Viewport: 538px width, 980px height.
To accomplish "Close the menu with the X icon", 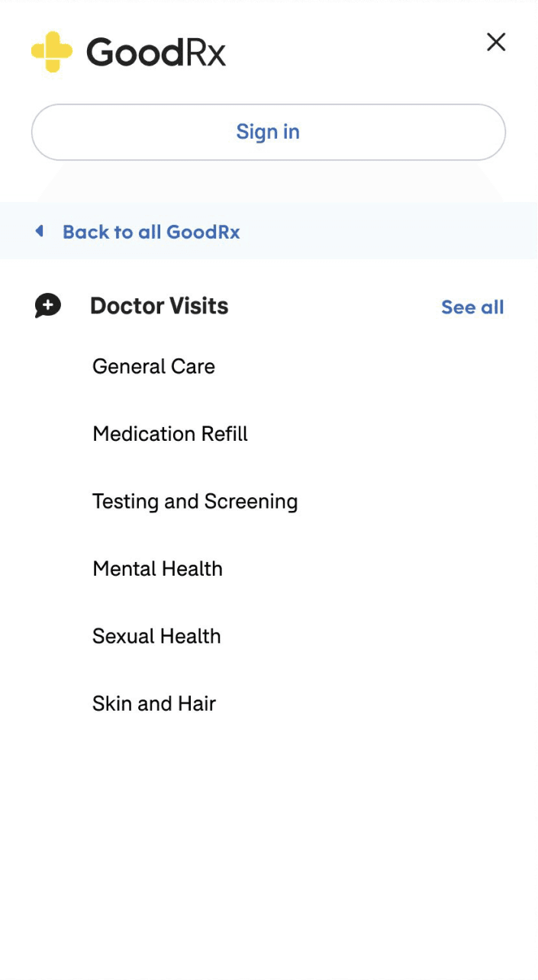I will tap(496, 42).
